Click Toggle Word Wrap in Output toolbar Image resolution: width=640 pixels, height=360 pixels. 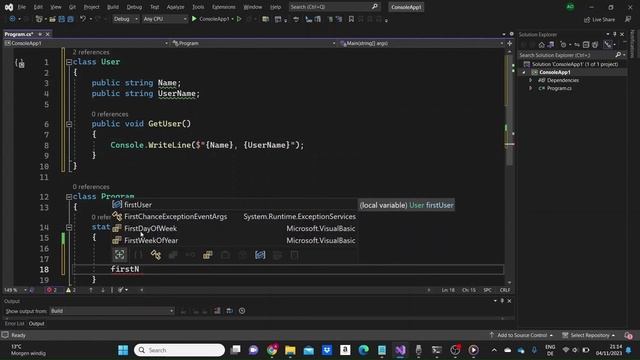229,311
